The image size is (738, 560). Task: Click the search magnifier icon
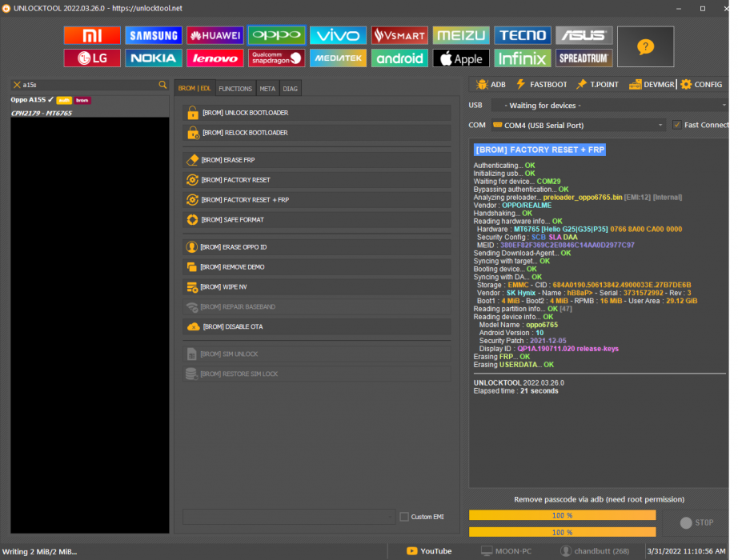(x=162, y=85)
